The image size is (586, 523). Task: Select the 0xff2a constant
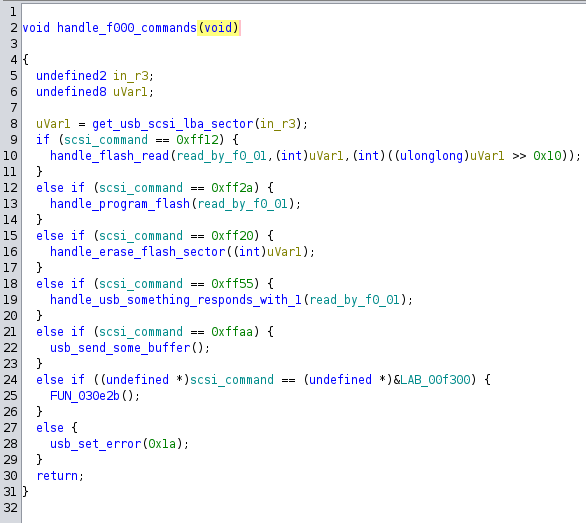pos(232,188)
